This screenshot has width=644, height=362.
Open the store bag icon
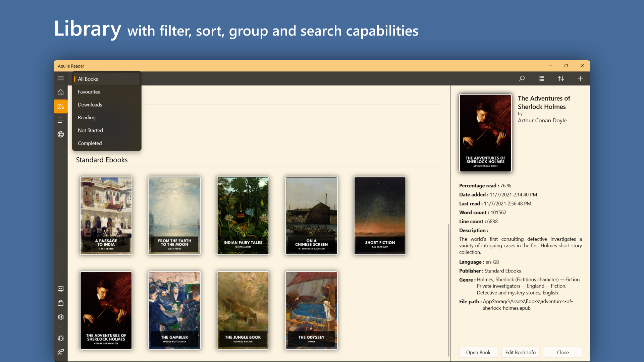click(x=61, y=303)
